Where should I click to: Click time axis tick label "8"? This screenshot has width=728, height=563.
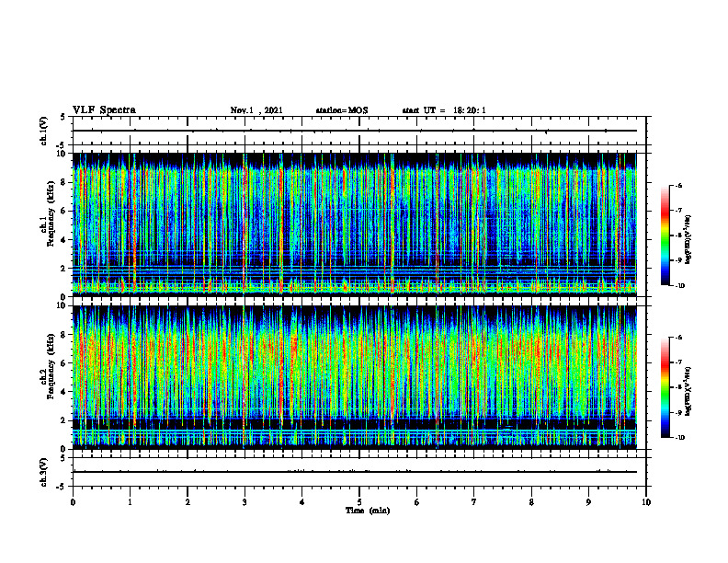tap(531, 502)
